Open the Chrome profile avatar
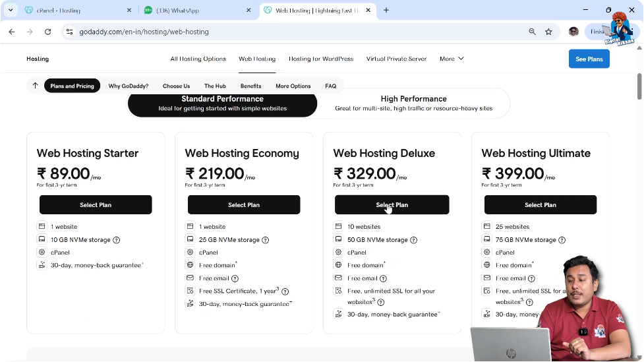Screen dimensions: 644x362 pyautogui.click(x=573, y=32)
